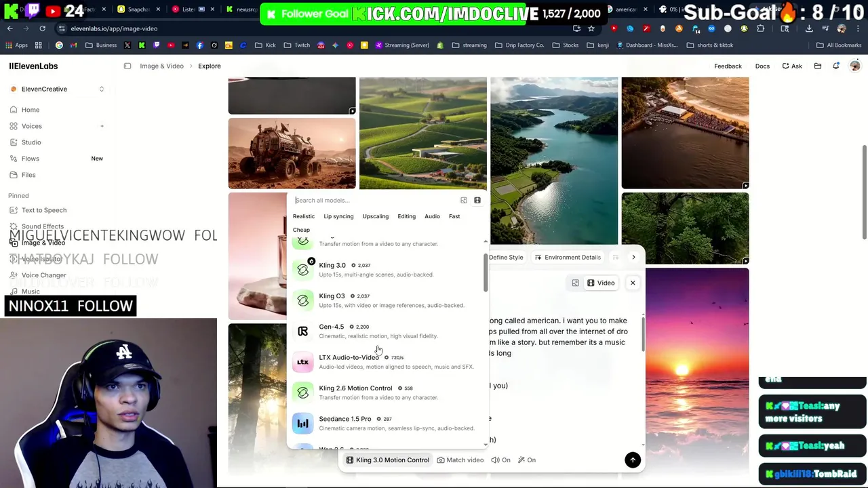This screenshot has height=488, width=868.
Task: Switch model list to image models icon
Action: (464, 200)
